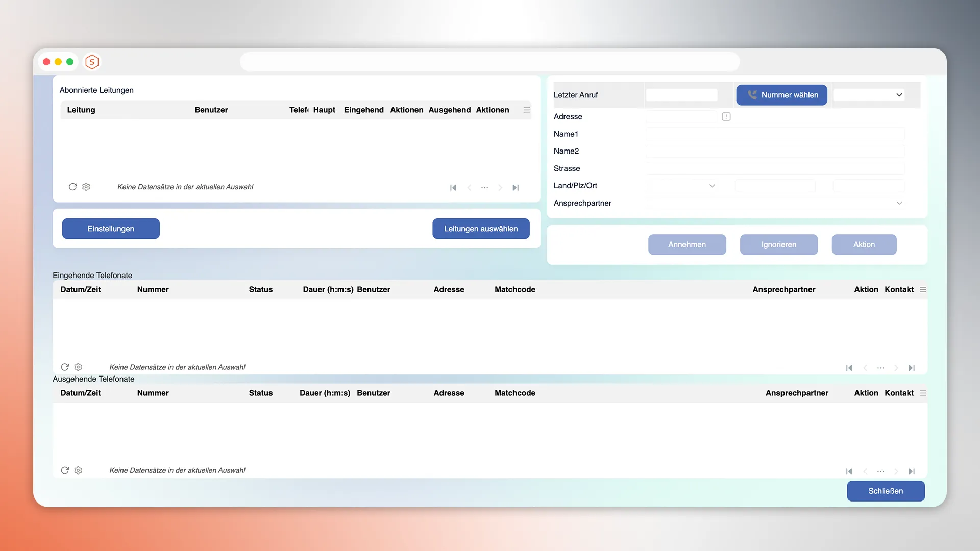This screenshot has height=551, width=980.
Task: Click the Einstellungen button
Action: [111, 229]
